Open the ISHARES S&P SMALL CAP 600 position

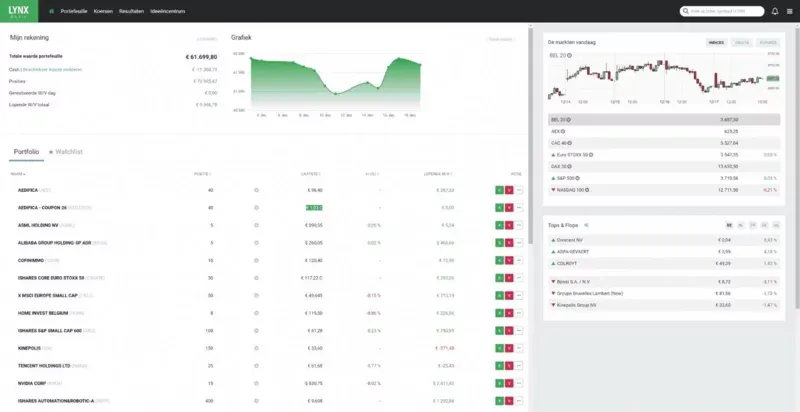tap(49, 330)
